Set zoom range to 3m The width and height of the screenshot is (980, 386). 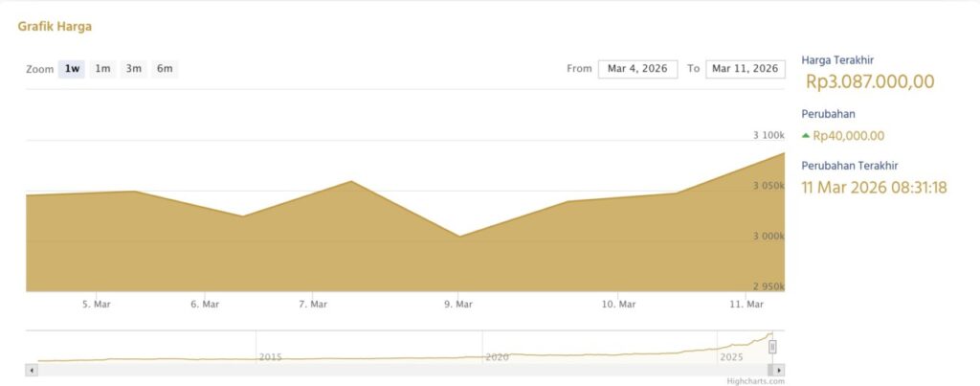point(133,69)
